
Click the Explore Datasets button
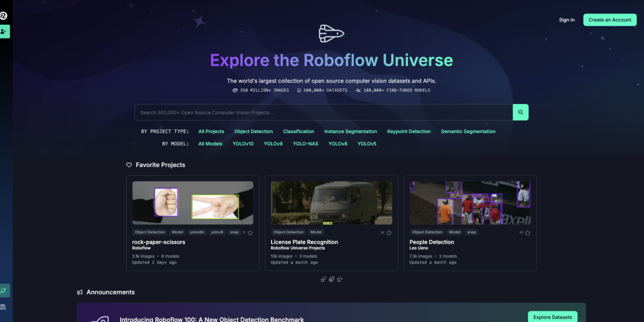coord(552,317)
